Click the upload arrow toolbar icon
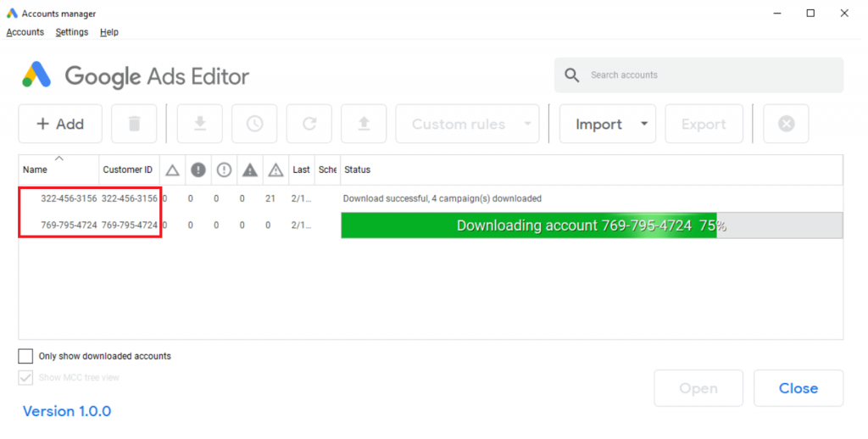Screen dimensions: 868x439 click(364, 124)
